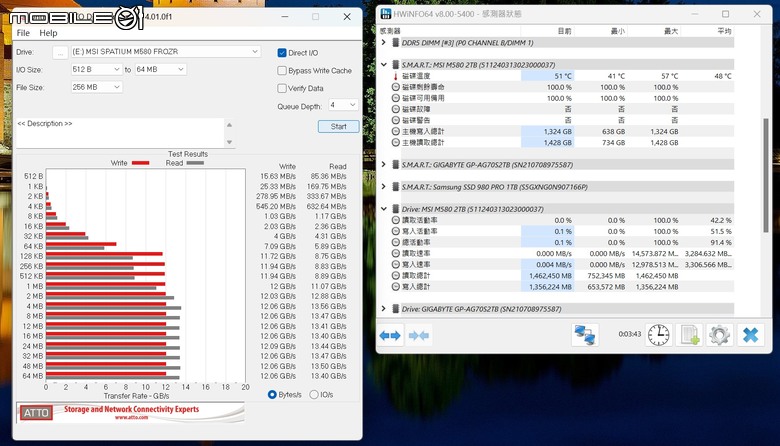Click the sensor icon beside 磁碟故障
This screenshot has height=446, width=780.
point(396,109)
